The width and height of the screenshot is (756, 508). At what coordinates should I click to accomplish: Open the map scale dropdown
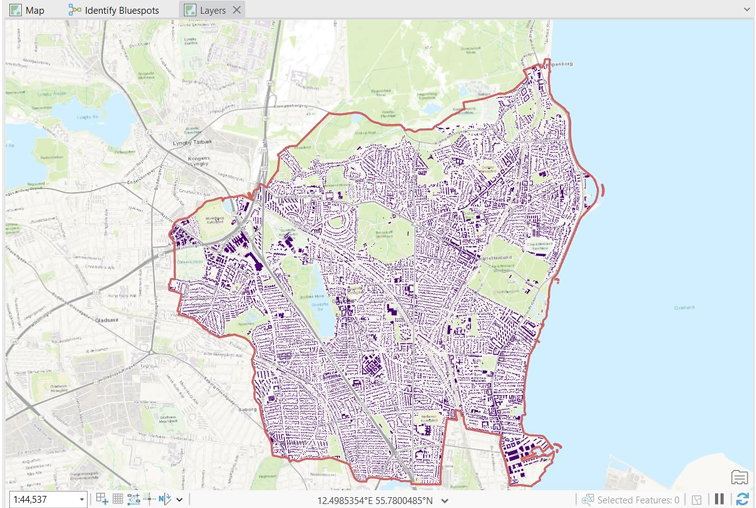click(x=81, y=499)
